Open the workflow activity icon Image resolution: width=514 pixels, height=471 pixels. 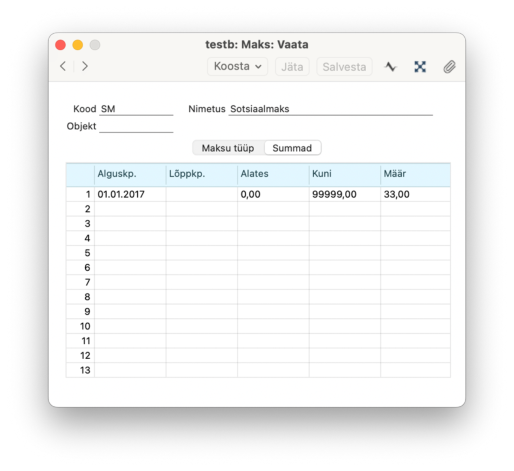[x=390, y=67]
